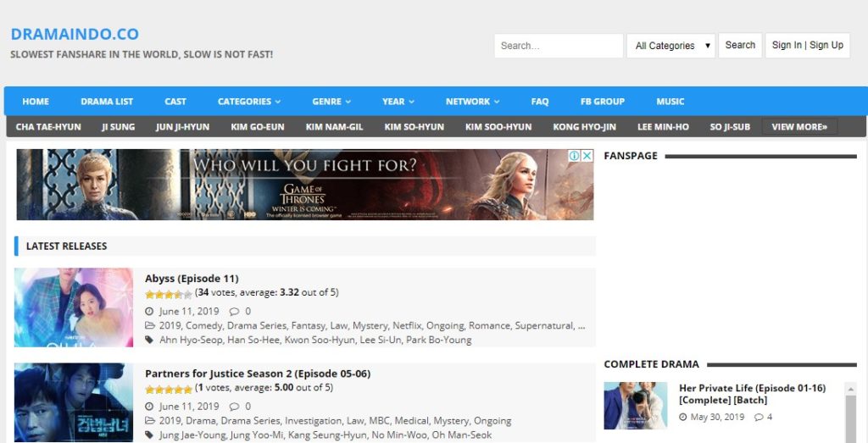
Task: Close the Game of Thrones ad banner
Action: (x=587, y=156)
